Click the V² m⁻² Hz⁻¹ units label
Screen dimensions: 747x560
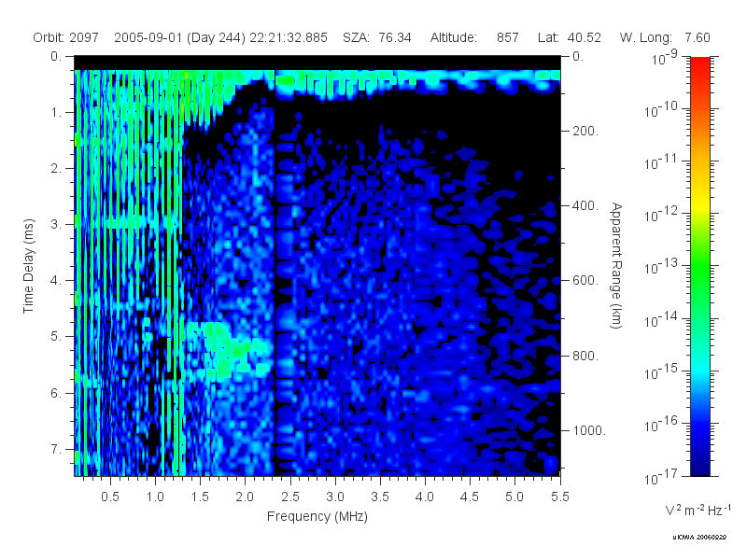(x=698, y=510)
